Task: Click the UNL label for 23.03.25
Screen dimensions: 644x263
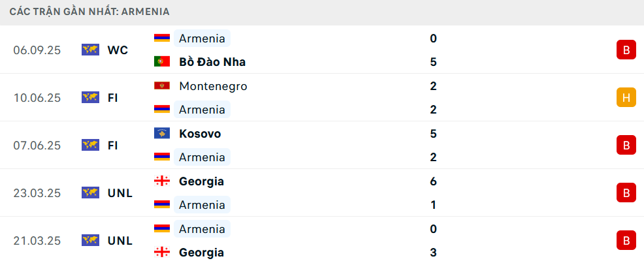Action: 120,193
